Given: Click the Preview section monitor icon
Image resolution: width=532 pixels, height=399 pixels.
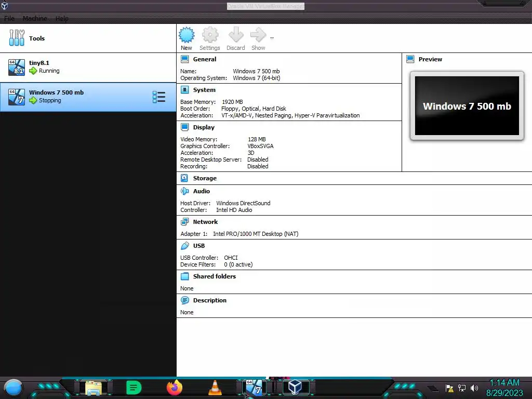Looking at the screenshot, I should pyautogui.click(x=410, y=59).
